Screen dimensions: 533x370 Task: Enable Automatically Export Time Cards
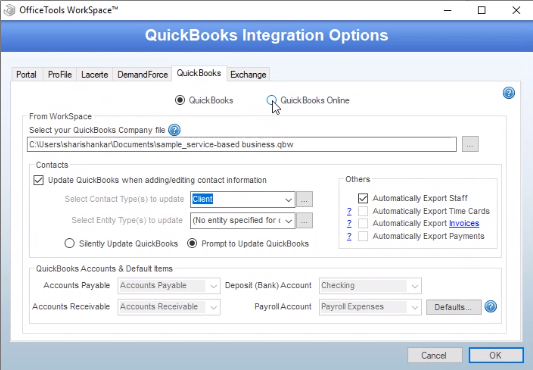tap(363, 211)
